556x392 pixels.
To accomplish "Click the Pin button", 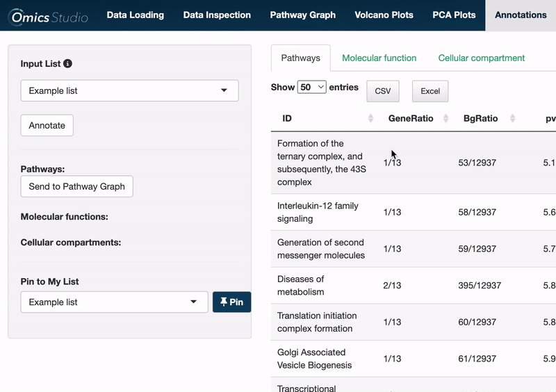I will pyautogui.click(x=231, y=302).
